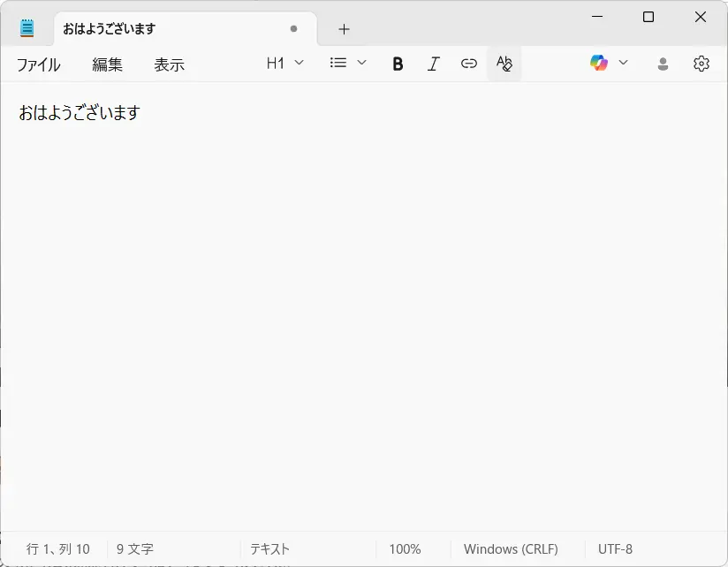The width and height of the screenshot is (728, 567).
Task: Click the 100% zoom level
Action: point(405,549)
